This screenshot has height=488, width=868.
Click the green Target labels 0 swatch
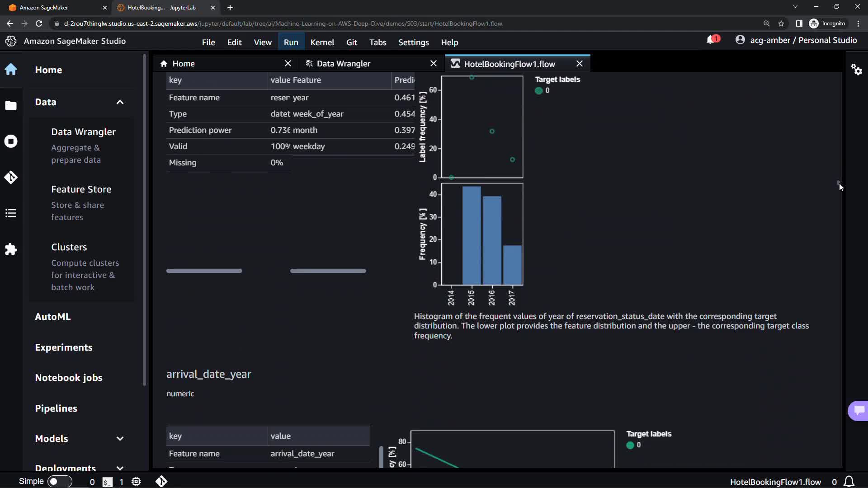coord(538,90)
